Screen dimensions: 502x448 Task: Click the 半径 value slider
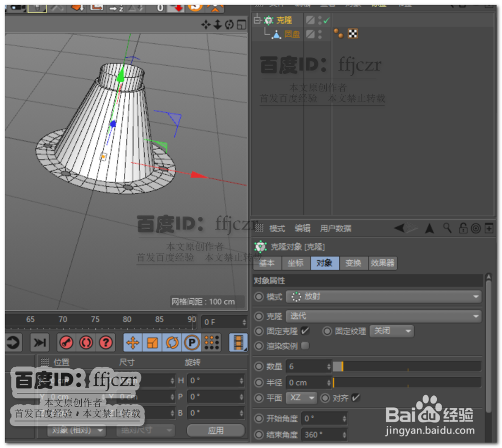click(407, 382)
